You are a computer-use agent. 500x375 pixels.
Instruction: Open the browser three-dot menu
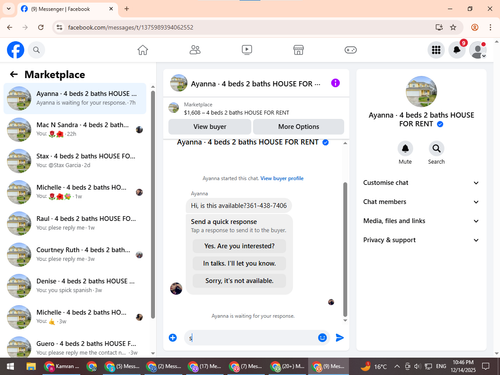click(x=490, y=27)
